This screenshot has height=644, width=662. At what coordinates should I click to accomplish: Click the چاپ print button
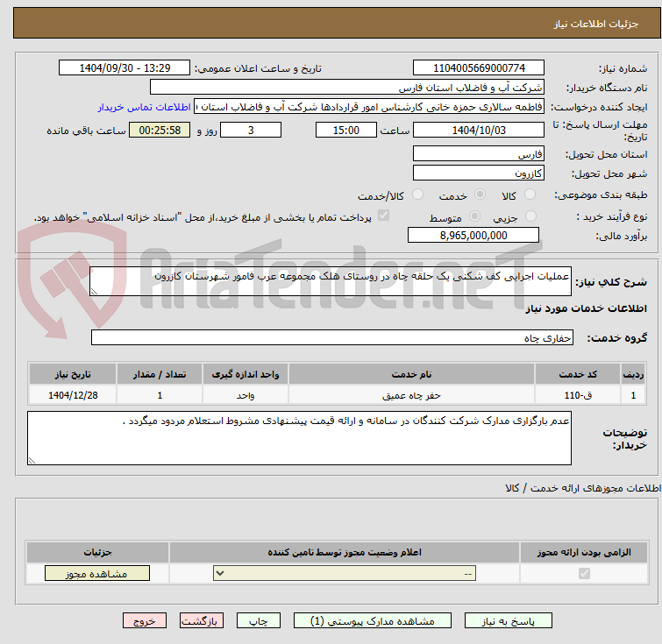259,621
